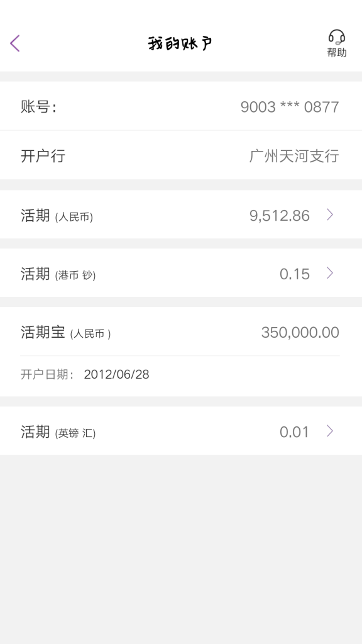The width and height of the screenshot is (362, 644).
Task: Select the 账号 account number row
Action: pyautogui.click(x=181, y=106)
